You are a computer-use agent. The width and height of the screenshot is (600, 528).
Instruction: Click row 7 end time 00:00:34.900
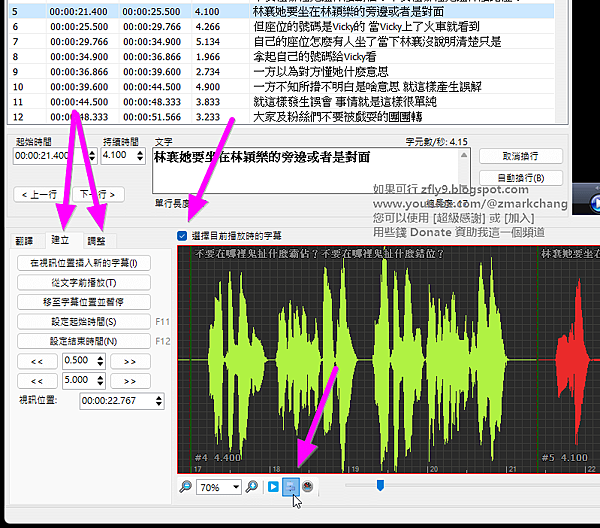point(152,42)
